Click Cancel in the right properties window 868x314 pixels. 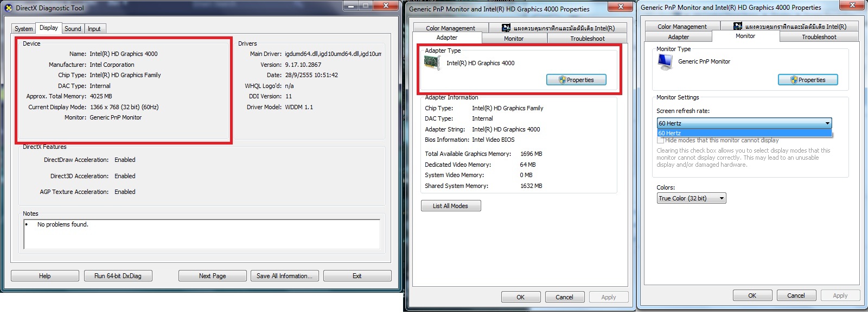click(796, 296)
